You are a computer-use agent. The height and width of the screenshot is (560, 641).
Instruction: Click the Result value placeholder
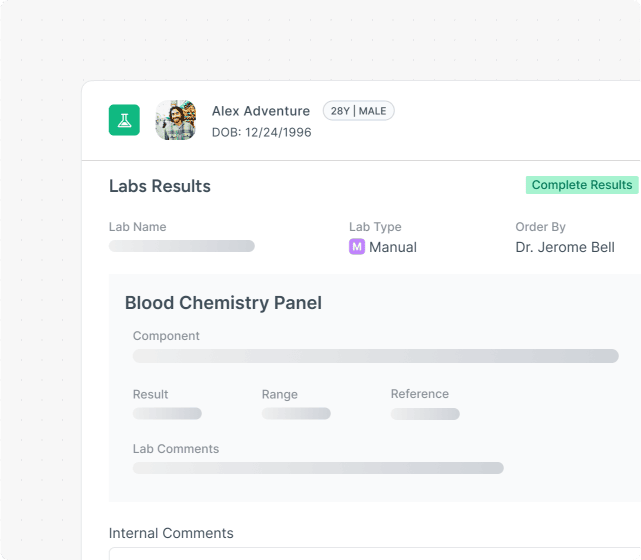(x=167, y=414)
